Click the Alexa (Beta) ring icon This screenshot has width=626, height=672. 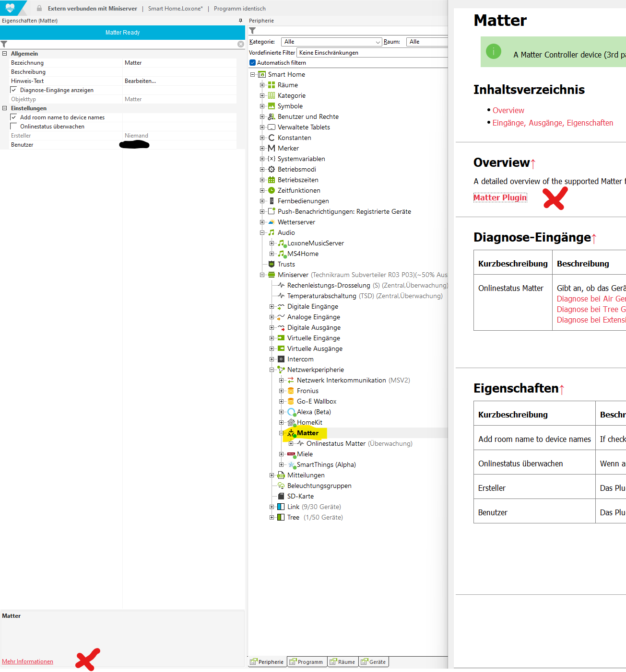tap(291, 412)
